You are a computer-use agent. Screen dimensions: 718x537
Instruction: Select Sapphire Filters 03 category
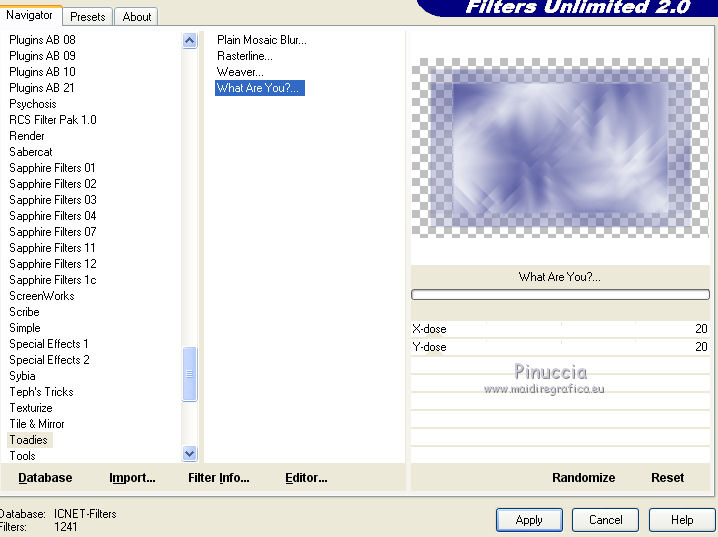click(53, 200)
